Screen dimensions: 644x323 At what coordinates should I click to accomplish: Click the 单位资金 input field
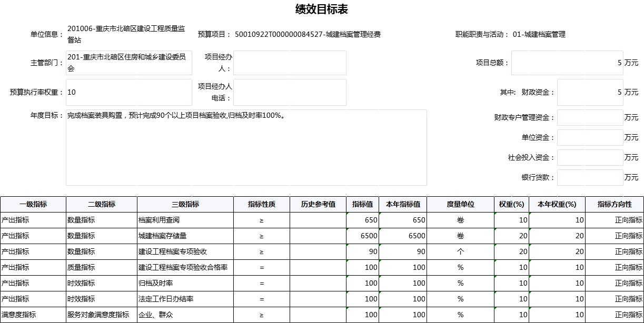pos(590,137)
